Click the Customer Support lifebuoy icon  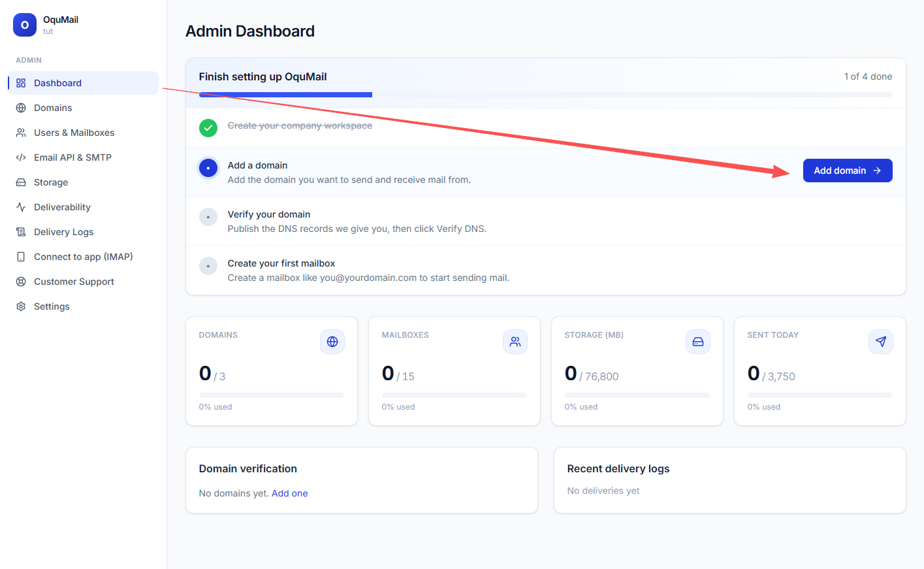click(21, 282)
